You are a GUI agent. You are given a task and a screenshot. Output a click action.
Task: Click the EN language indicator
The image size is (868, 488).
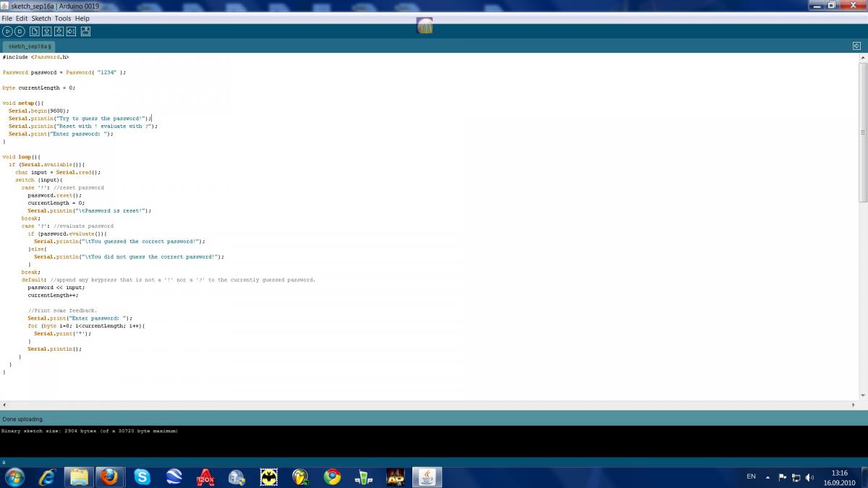pyautogui.click(x=751, y=477)
